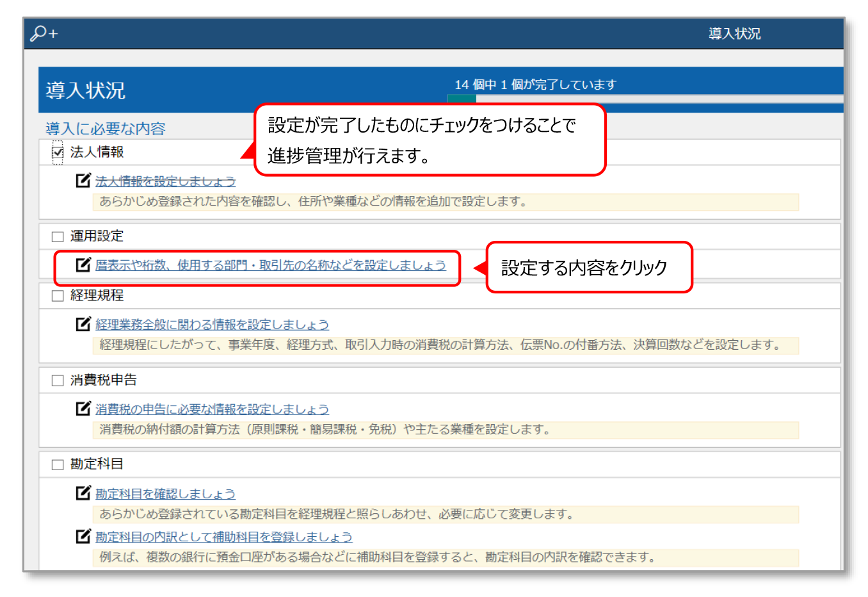Click the 法人情報 section label
Image resolution: width=868 pixels, height=597 pixels.
pos(97,152)
